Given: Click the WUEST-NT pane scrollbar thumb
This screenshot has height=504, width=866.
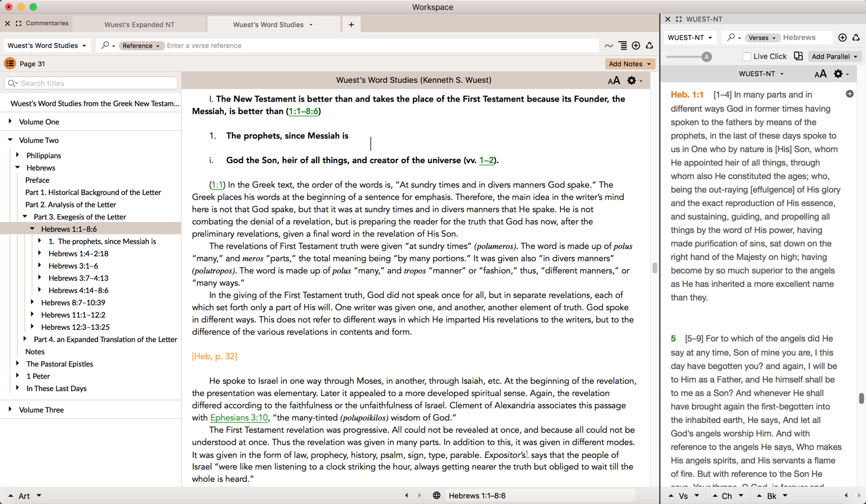Looking at the screenshot, I should pos(861,399).
